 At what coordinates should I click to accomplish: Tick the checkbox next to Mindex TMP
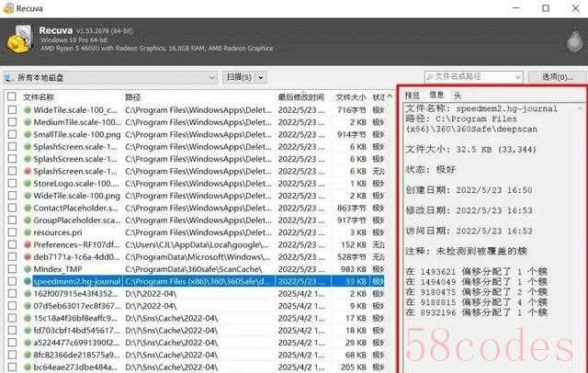11,269
